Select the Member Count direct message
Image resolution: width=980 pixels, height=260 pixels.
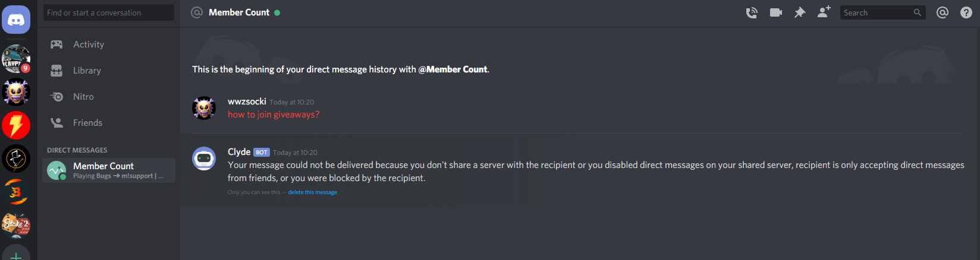pos(109,170)
